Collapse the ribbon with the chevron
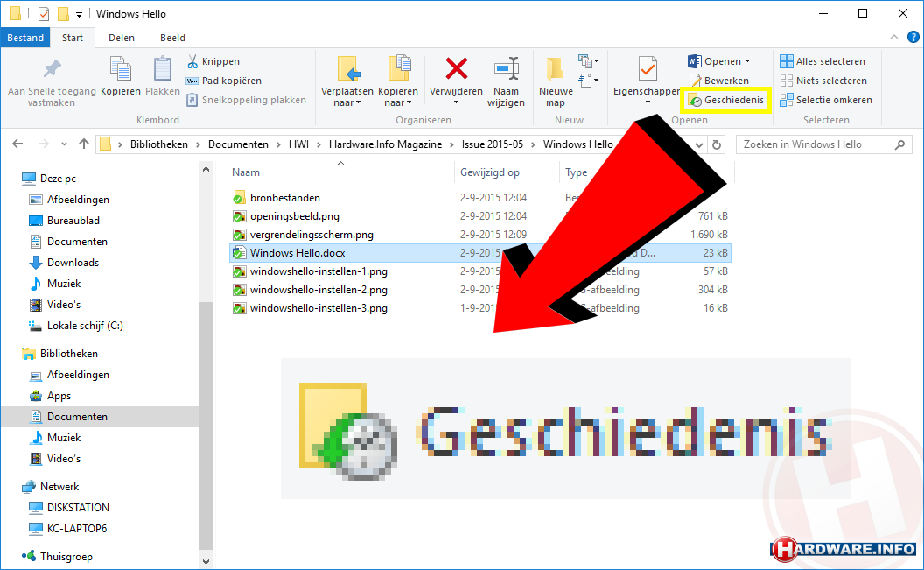This screenshot has height=570, width=924. (x=894, y=37)
